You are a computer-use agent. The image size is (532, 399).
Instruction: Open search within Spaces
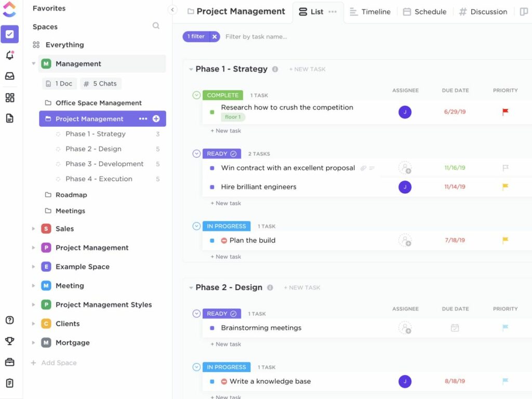pyautogui.click(x=156, y=26)
